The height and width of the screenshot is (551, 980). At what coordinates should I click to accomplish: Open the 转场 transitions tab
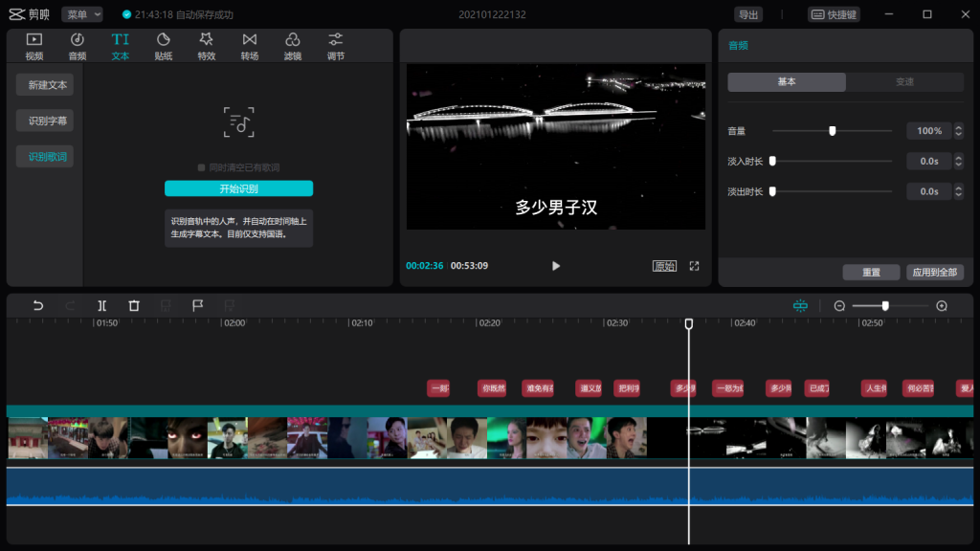(250, 46)
